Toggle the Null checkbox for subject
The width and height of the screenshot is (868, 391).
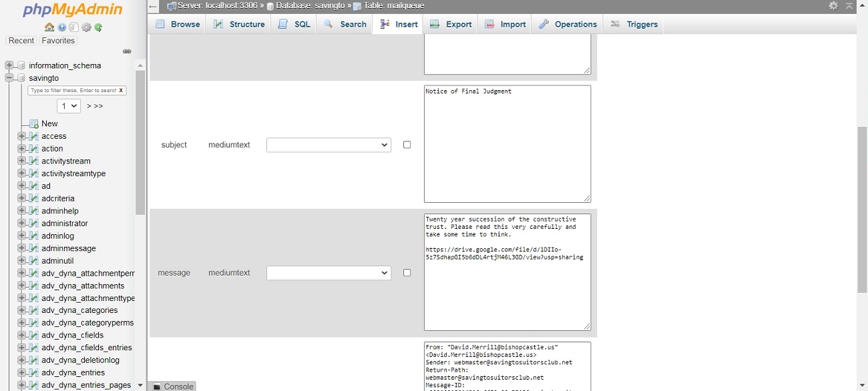click(407, 145)
